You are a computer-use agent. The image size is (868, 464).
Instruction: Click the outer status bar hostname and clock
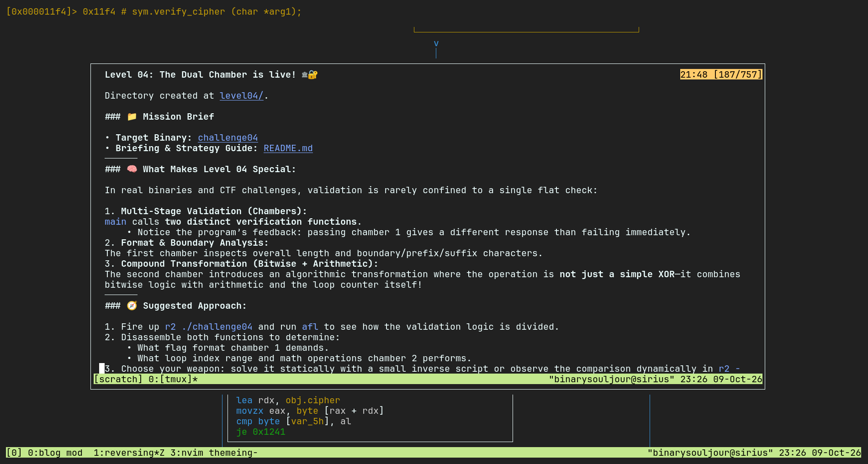(x=754, y=453)
